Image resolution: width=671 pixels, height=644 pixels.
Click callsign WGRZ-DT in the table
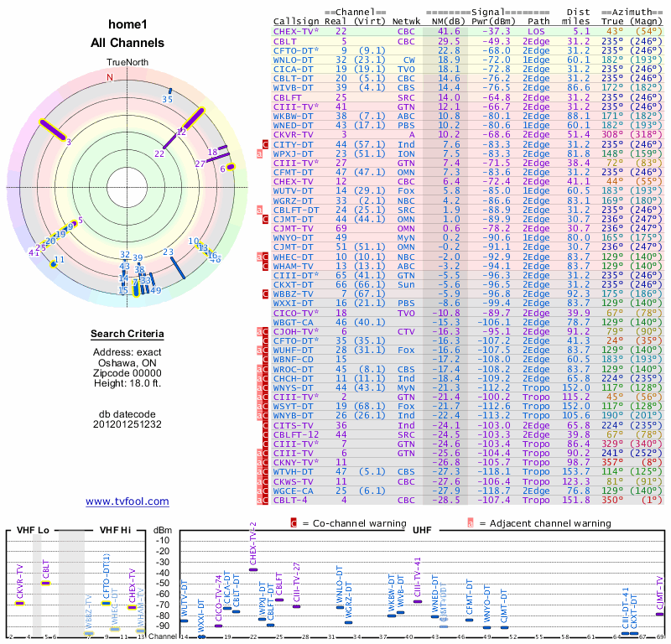click(294, 200)
